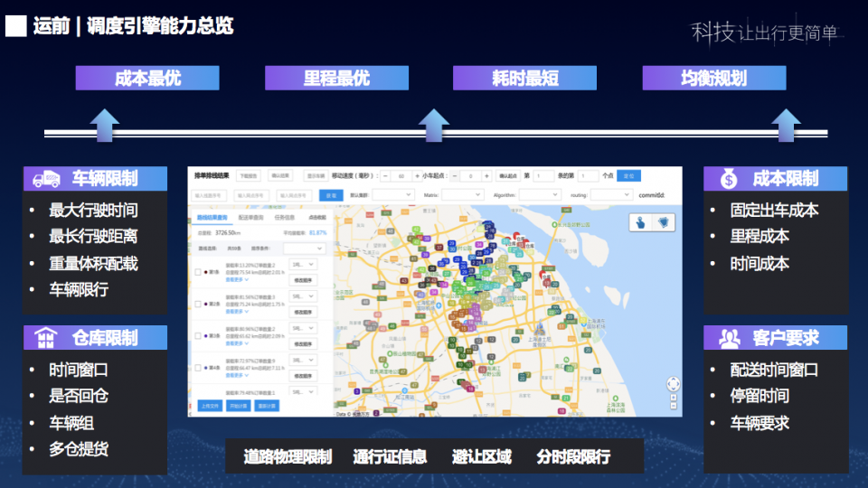Image resolution: width=868 pixels, height=488 pixels.
Task: Switch to the 任务信息 tab
Action: 285,218
